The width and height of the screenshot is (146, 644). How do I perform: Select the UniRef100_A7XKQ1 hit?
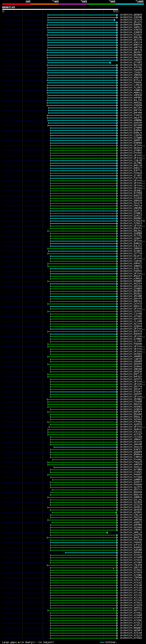point(131,638)
